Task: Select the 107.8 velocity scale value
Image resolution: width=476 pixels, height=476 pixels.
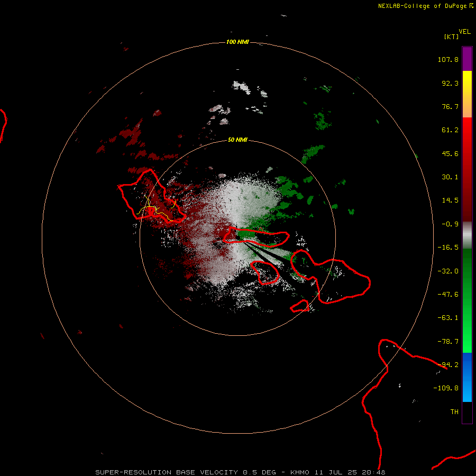Action: (448, 59)
